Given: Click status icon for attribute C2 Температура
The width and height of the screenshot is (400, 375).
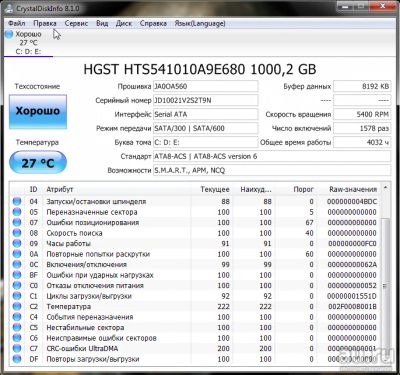Looking at the screenshot, I should coord(17,306).
